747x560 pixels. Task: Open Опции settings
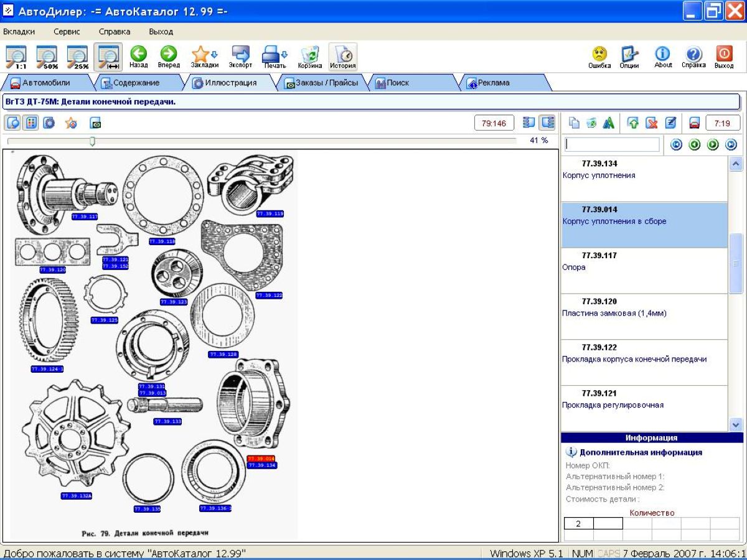(x=629, y=57)
